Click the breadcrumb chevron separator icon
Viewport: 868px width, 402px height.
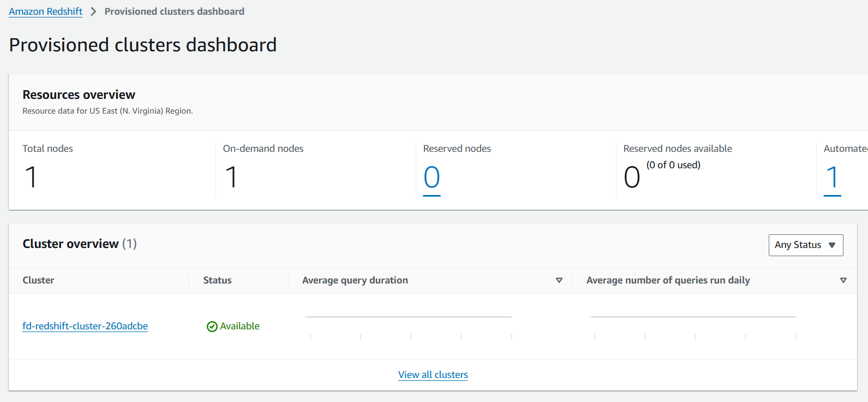point(93,11)
